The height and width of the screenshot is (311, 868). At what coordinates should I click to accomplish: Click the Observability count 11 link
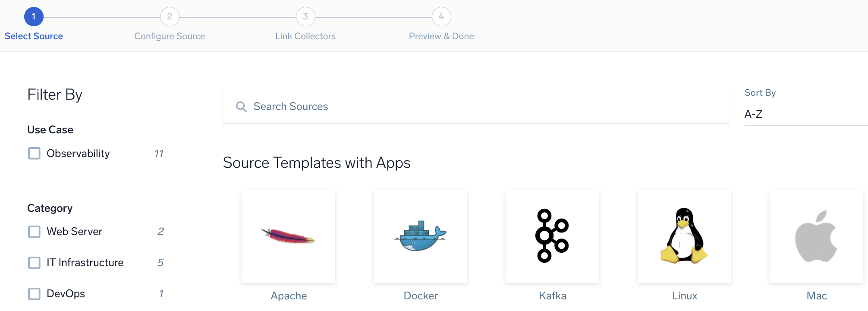160,153
